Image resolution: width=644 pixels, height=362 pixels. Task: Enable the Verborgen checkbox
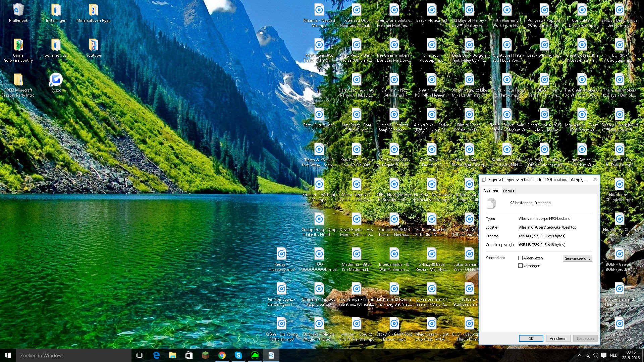click(x=520, y=266)
